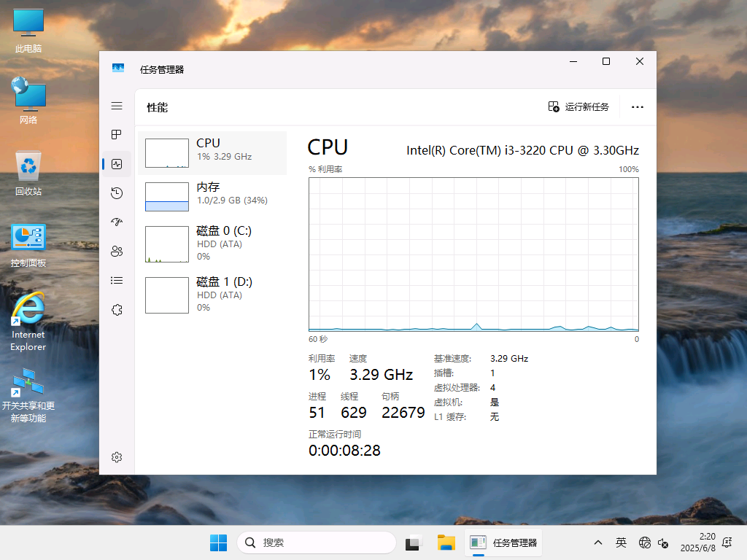Click the taskbar search (搜索) box
Image resolution: width=747 pixels, height=560 pixels.
[317, 542]
